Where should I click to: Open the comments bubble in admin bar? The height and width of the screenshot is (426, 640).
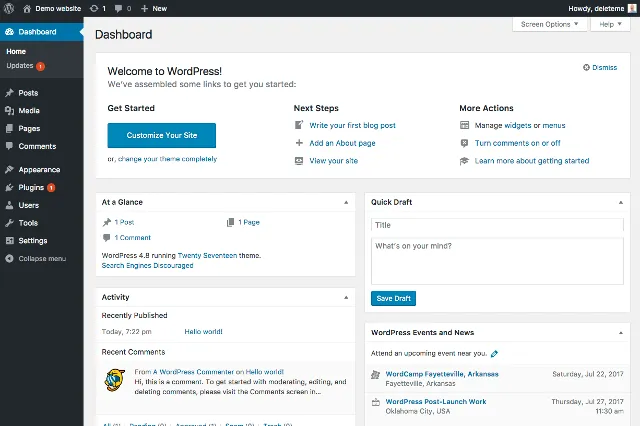click(123, 9)
